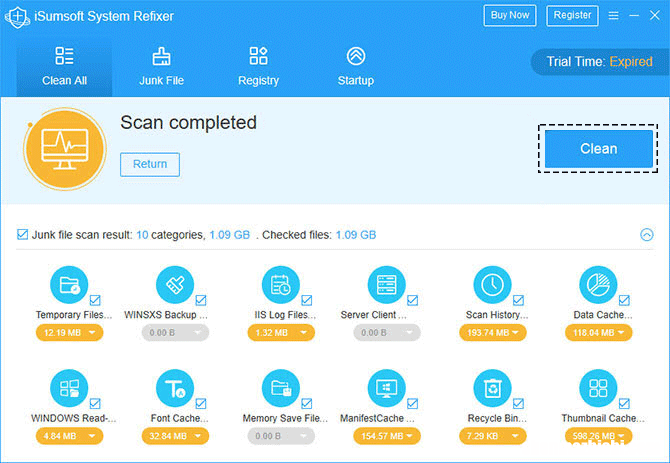
Task: Click the Buy Now button
Action: tap(510, 15)
